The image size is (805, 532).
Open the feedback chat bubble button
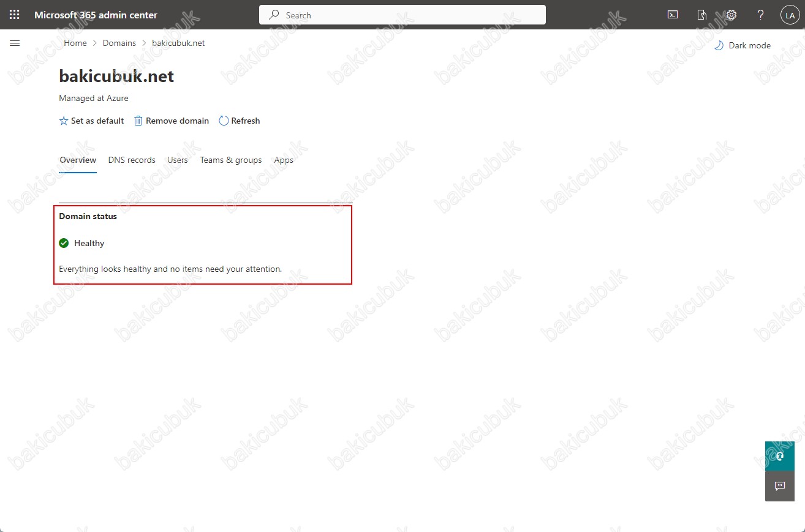(780, 486)
